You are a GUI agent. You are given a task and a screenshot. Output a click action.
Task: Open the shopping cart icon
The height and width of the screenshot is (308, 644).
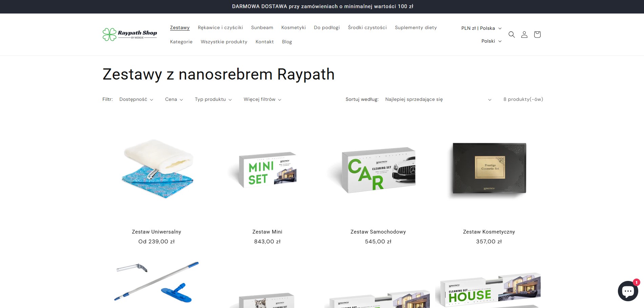[x=537, y=34]
